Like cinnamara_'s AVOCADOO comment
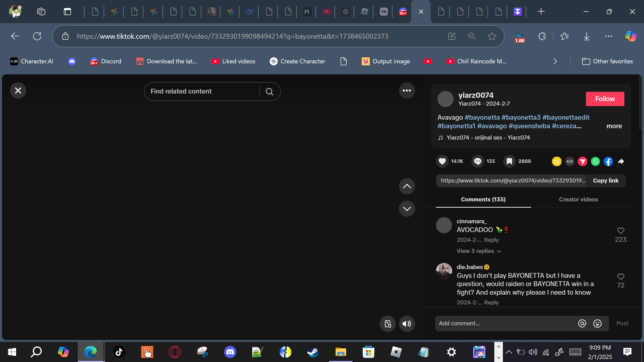 coord(621,231)
